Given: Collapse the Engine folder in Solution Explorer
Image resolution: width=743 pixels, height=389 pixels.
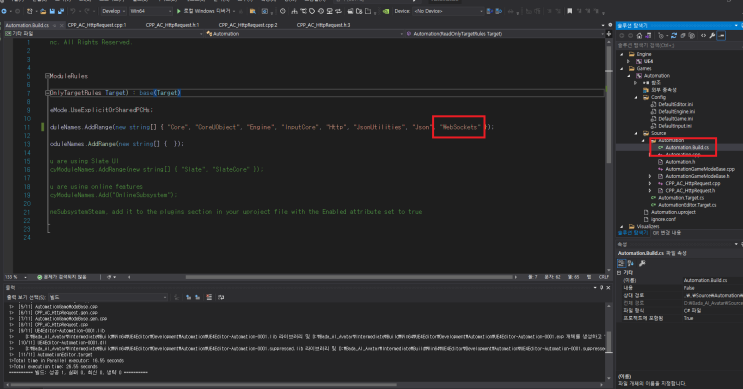Looking at the screenshot, I should 622,54.
